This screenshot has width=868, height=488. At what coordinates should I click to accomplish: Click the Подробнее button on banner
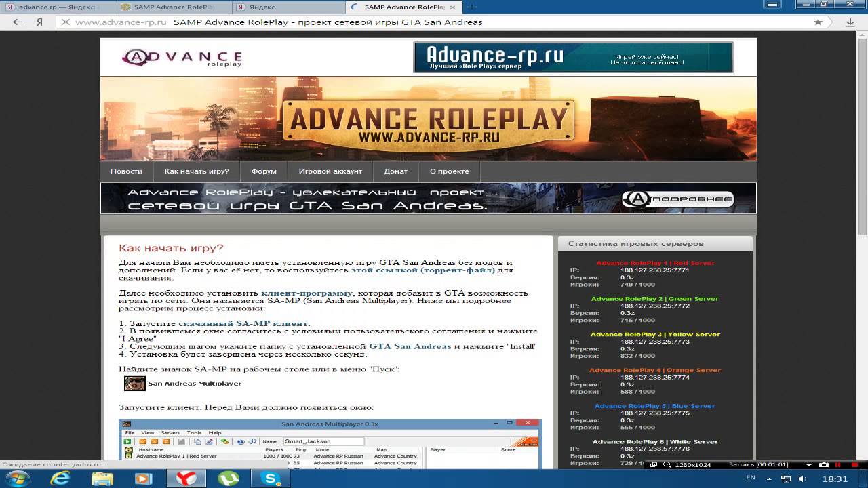coord(678,199)
